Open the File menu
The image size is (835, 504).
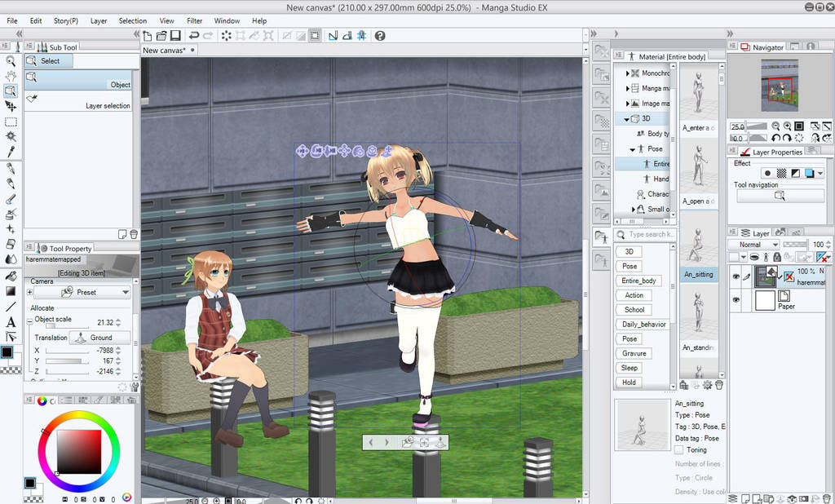click(x=11, y=20)
